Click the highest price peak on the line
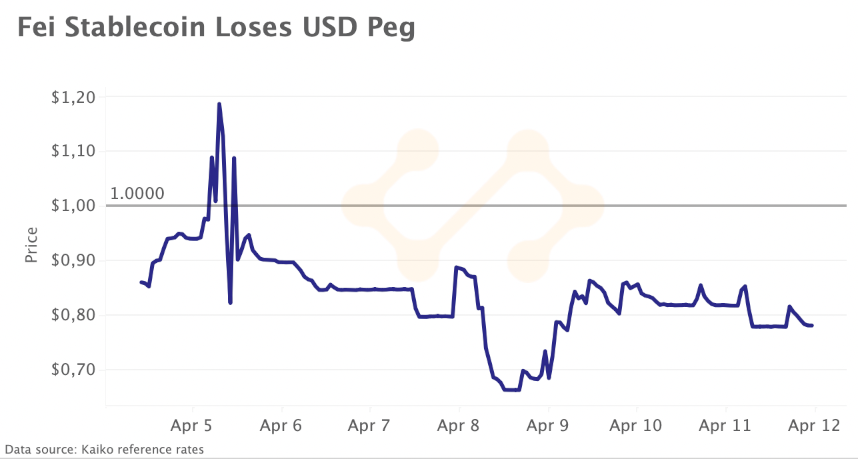Image resolution: width=858 pixels, height=459 pixels. [x=218, y=104]
